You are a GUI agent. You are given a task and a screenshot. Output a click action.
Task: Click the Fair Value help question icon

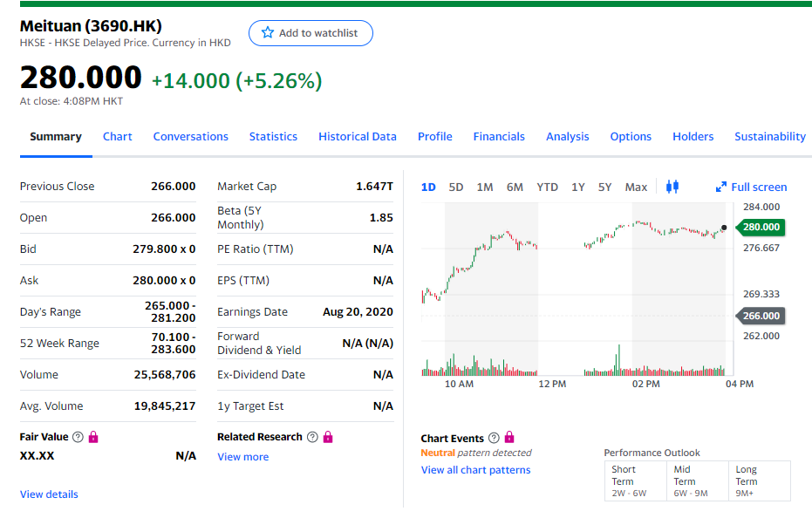(x=78, y=437)
